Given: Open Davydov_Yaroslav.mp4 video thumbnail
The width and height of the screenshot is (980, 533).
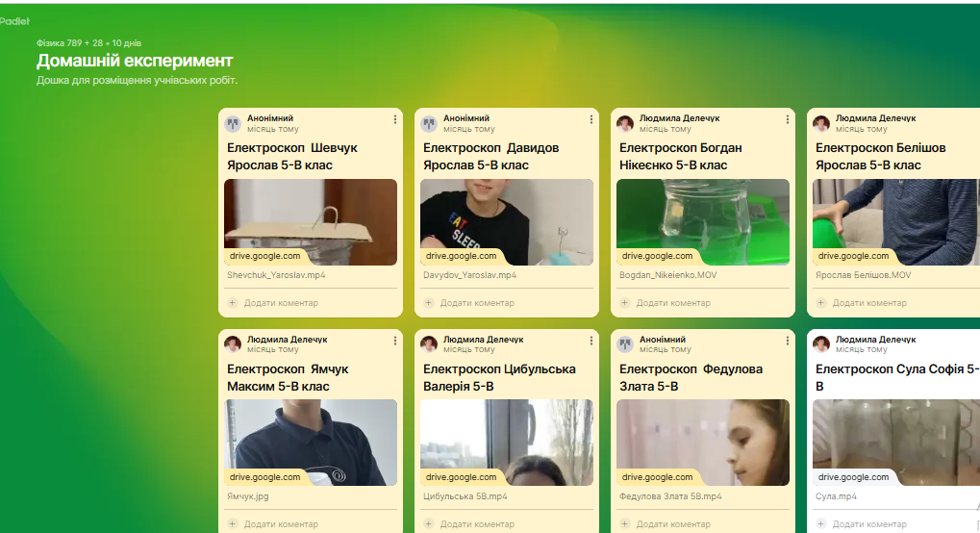Looking at the screenshot, I should pyautogui.click(x=507, y=222).
